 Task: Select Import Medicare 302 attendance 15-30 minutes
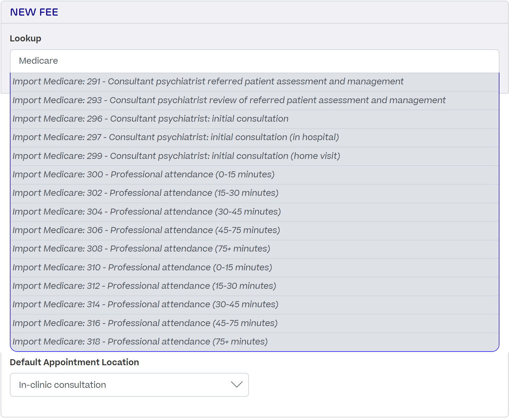click(x=254, y=193)
